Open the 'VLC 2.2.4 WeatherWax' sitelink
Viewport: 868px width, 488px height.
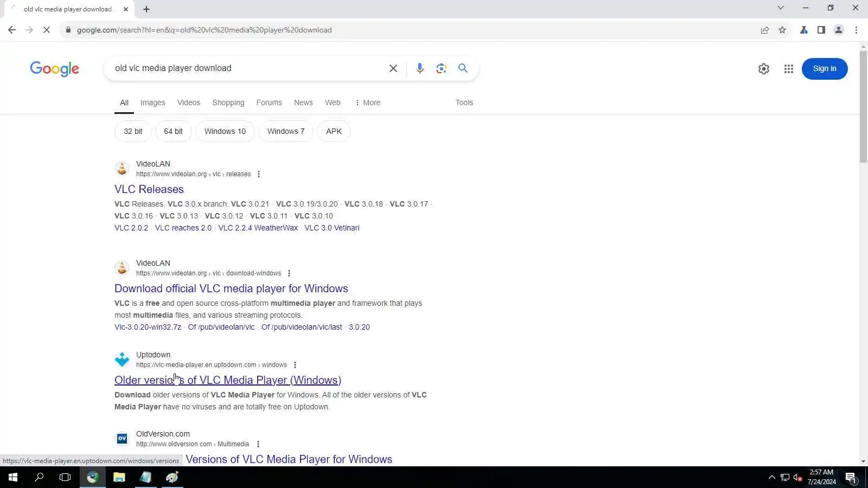point(258,228)
